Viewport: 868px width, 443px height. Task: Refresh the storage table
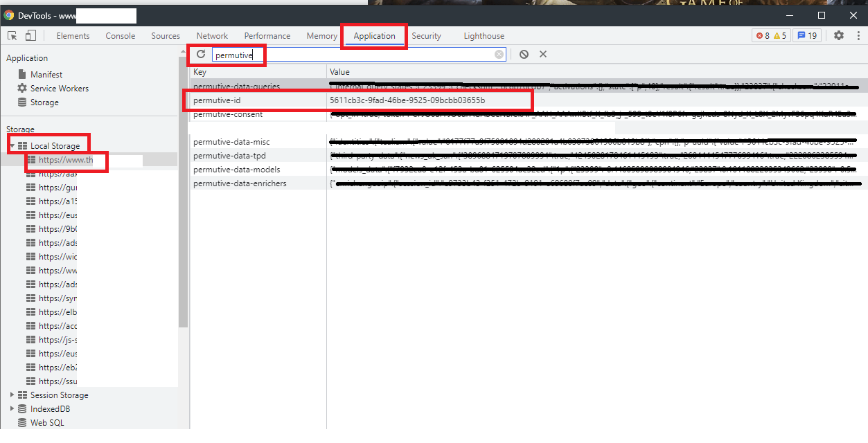(x=201, y=54)
